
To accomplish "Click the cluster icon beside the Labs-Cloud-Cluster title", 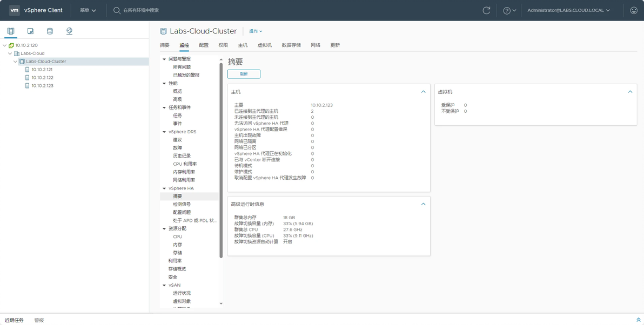I will click(164, 31).
